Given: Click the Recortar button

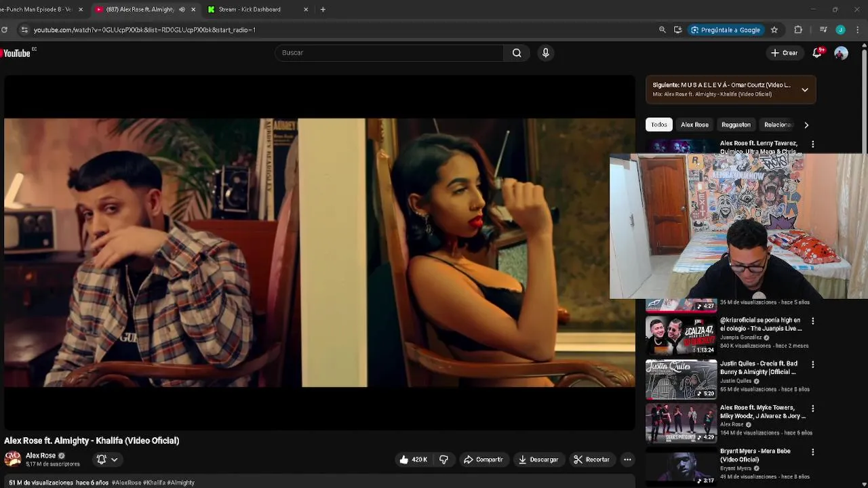Looking at the screenshot, I should coord(591,460).
